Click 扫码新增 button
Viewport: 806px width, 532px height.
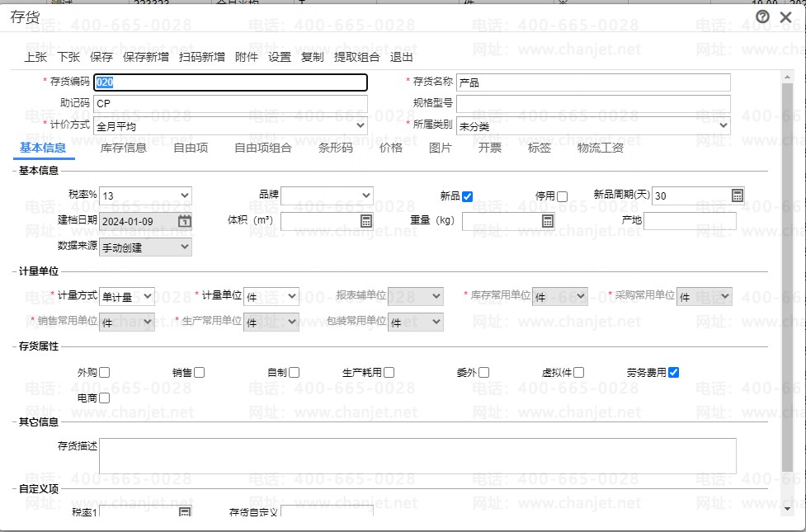(x=202, y=57)
